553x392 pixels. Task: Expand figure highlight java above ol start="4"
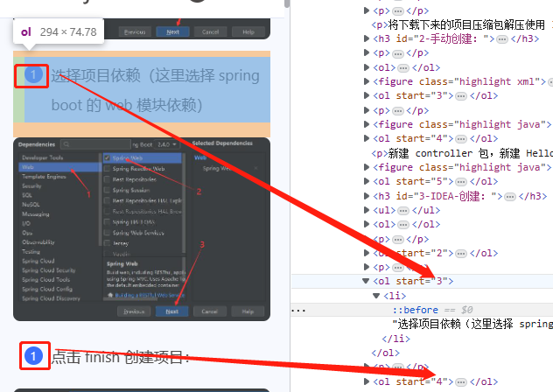point(367,124)
